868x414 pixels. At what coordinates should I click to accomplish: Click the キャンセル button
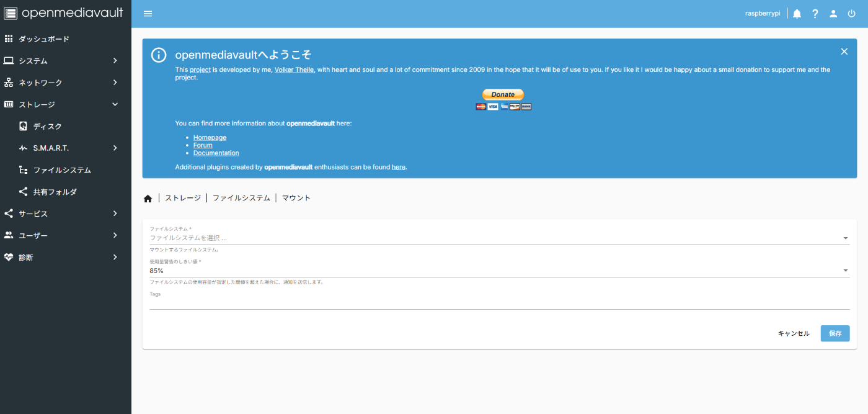[794, 333]
